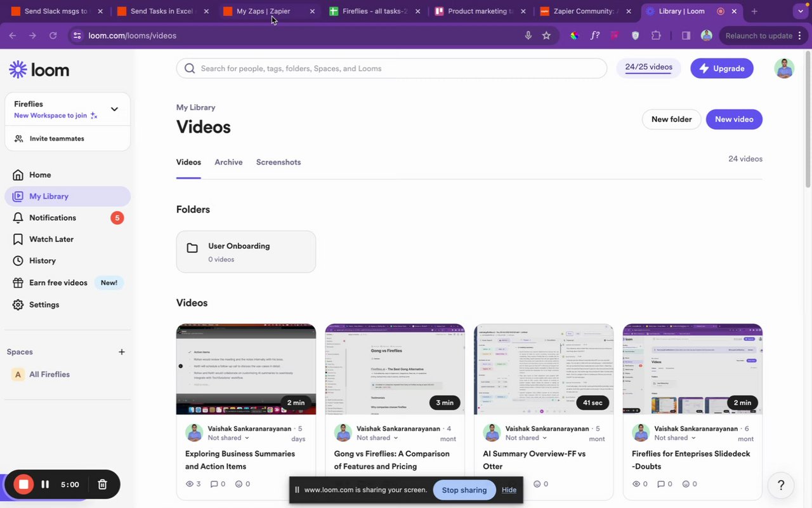Image resolution: width=812 pixels, height=508 pixels.
Task: Add a new Space with the plus icon
Action: click(x=122, y=352)
